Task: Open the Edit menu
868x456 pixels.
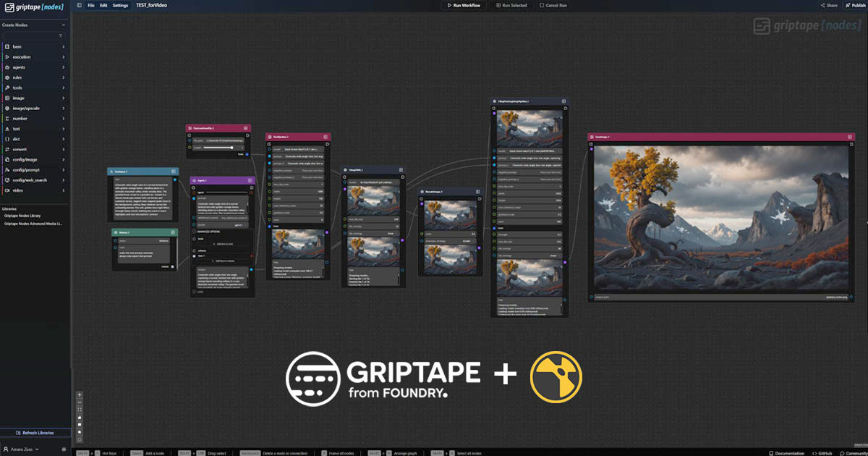Action: coord(103,5)
